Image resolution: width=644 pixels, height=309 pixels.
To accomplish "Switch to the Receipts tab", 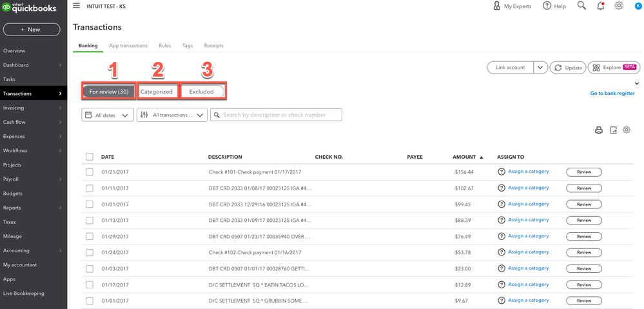I will [x=213, y=46].
